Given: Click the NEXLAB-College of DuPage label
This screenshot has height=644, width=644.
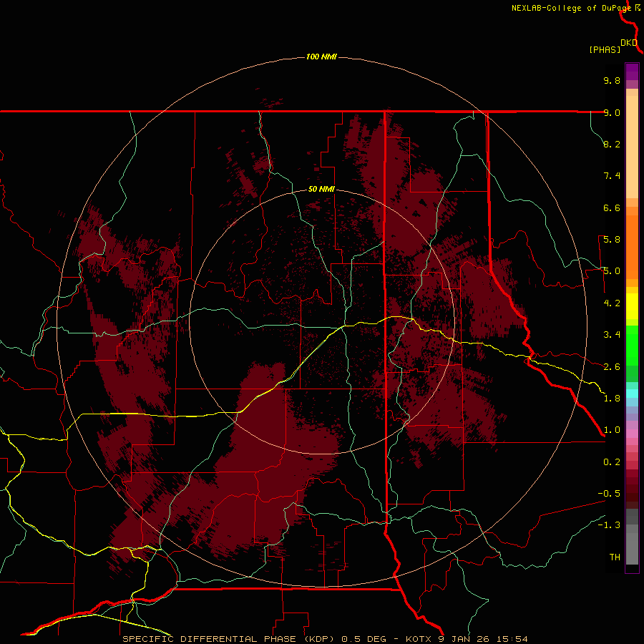Looking at the screenshot, I should click(x=571, y=8).
